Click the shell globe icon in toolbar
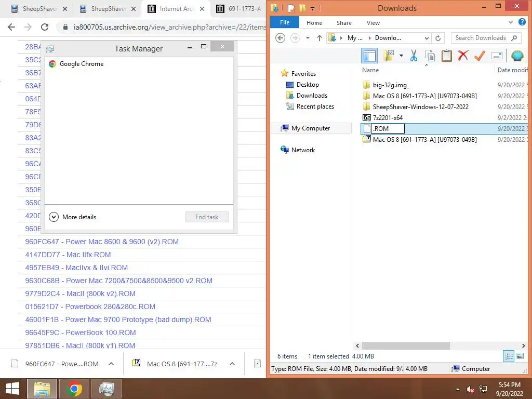 [517, 56]
